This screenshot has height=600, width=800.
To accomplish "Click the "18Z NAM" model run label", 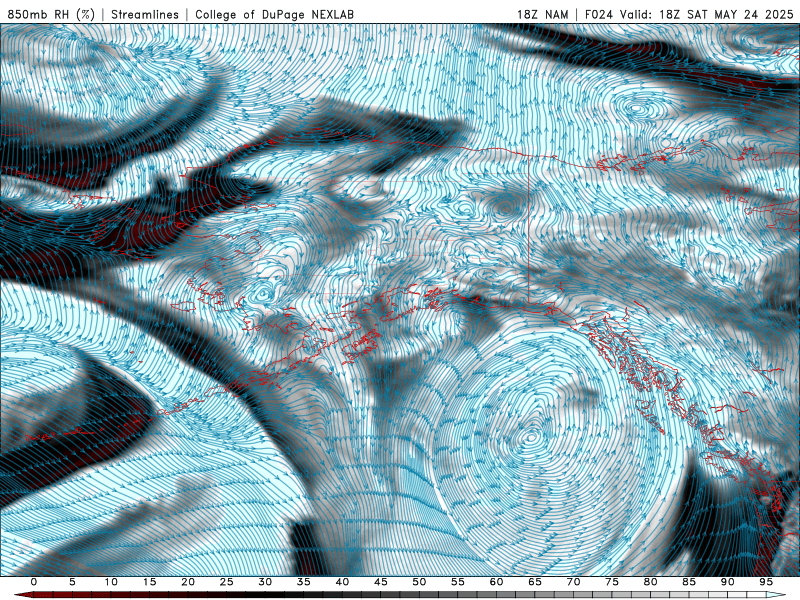I will 543,14.
